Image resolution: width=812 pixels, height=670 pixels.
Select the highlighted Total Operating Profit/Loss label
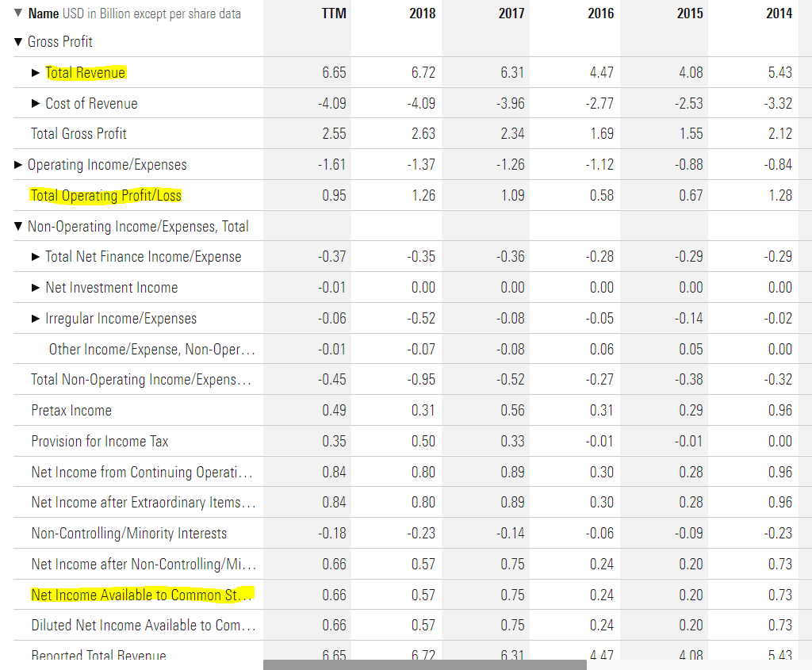point(105,195)
